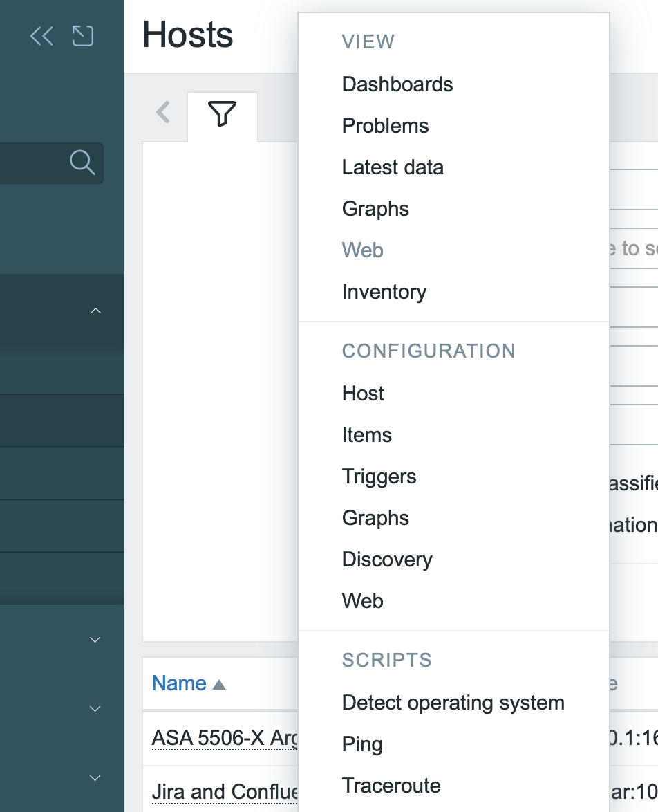Select Problems in the context menu
The image size is (658, 812).
(x=385, y=126)
